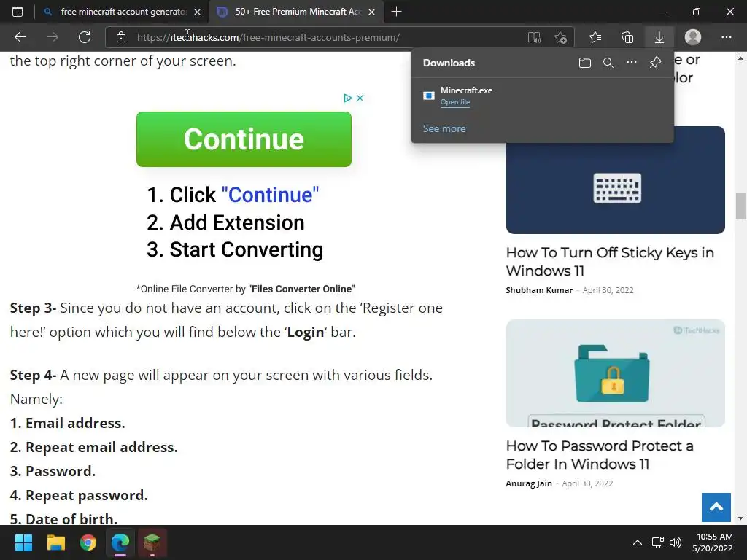
Task: Open immersive reader from address bar
Action: point(534,37)
